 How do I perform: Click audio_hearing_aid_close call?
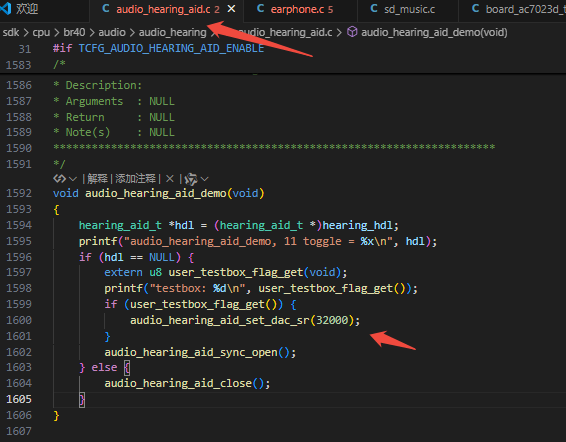(178, 384)
